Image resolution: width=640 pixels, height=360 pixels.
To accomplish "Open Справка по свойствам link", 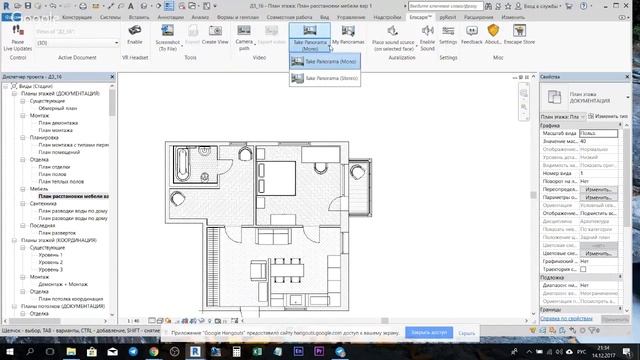I will coord(566,318).
